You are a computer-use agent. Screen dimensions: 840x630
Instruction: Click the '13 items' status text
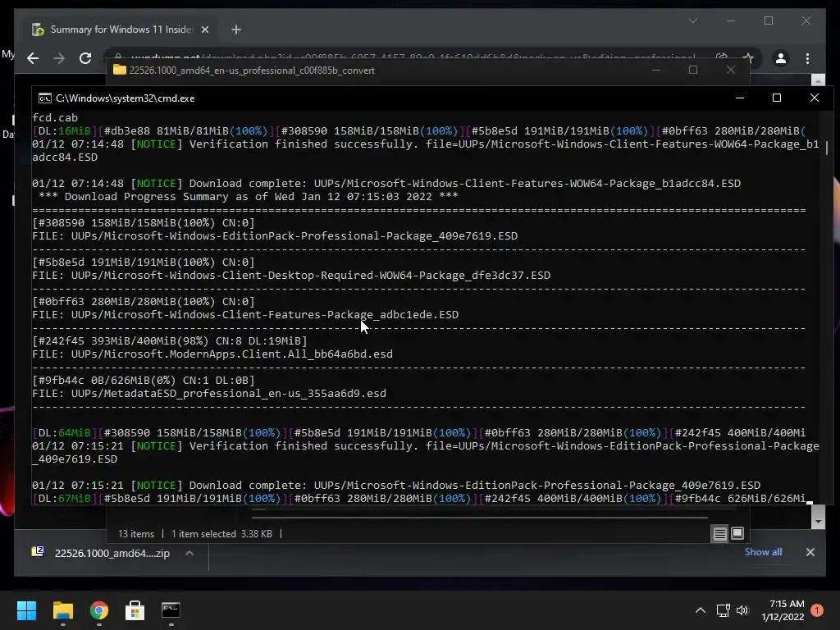point(136,534)
